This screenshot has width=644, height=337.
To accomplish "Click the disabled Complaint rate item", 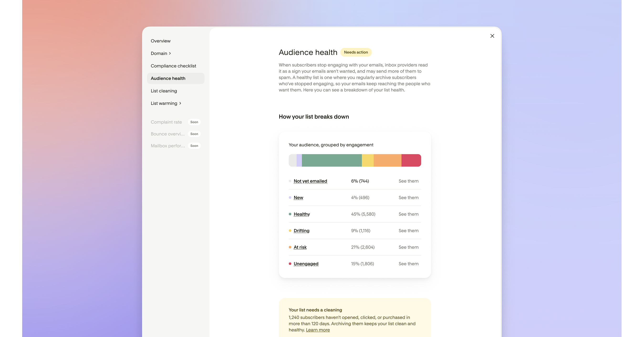I will (166, 122).
